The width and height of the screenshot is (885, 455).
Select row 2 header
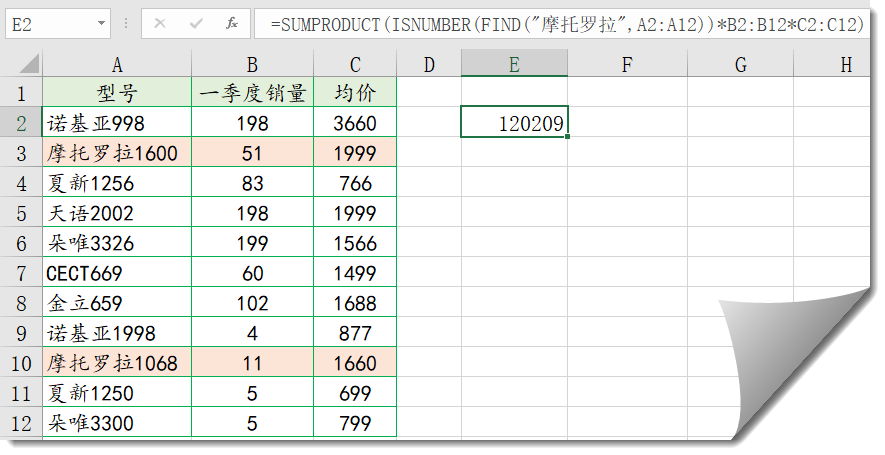21,122
